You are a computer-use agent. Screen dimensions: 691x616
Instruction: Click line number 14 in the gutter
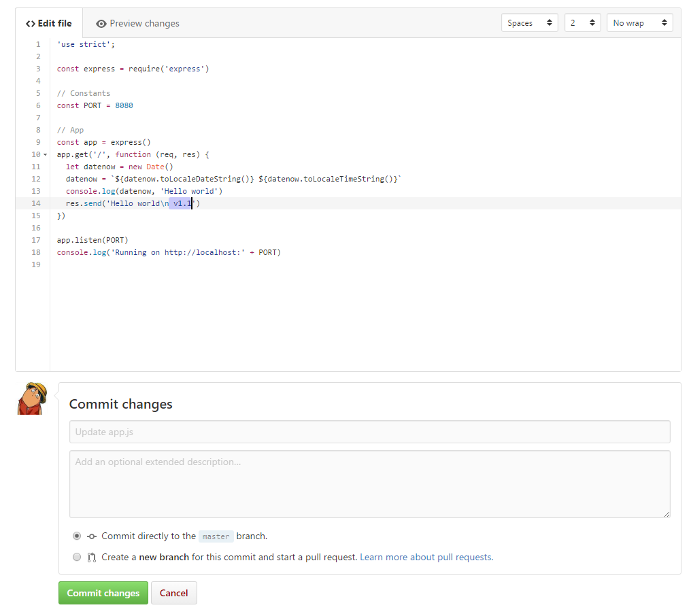click(36, 203)
